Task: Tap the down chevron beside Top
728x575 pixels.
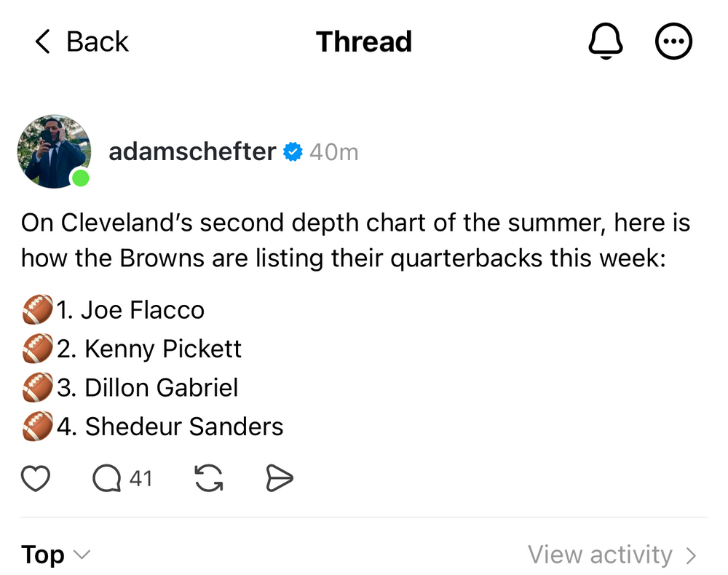Action: click(82, 555)
